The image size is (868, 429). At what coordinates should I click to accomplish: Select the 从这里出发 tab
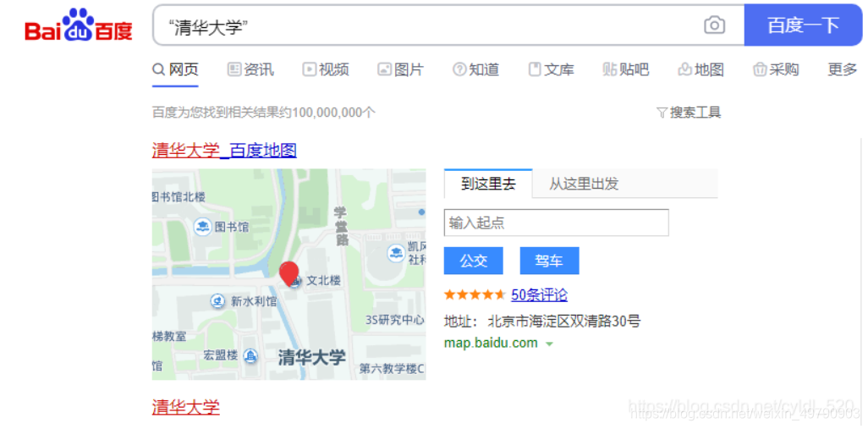click(584, 184)
